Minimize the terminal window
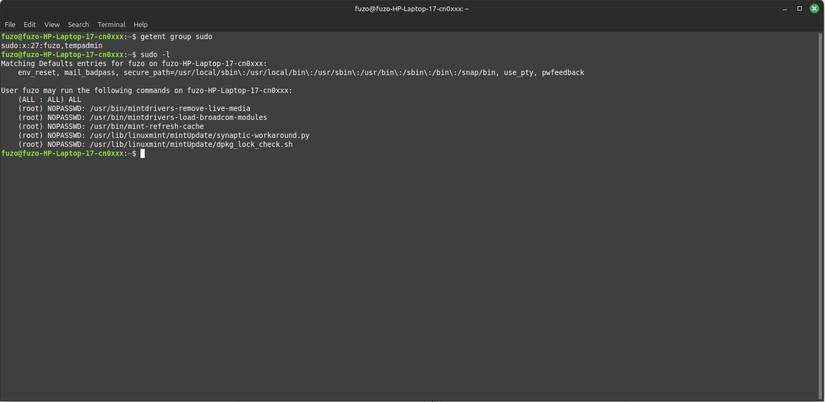This screenshot has width=825, height=402. (785, 9)
